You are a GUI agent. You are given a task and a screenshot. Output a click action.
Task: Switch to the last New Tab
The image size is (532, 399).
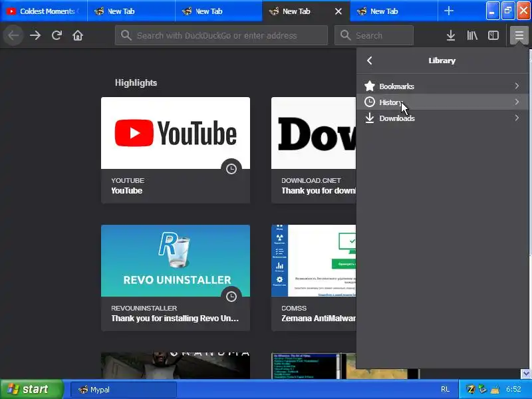tap(394, 11)
